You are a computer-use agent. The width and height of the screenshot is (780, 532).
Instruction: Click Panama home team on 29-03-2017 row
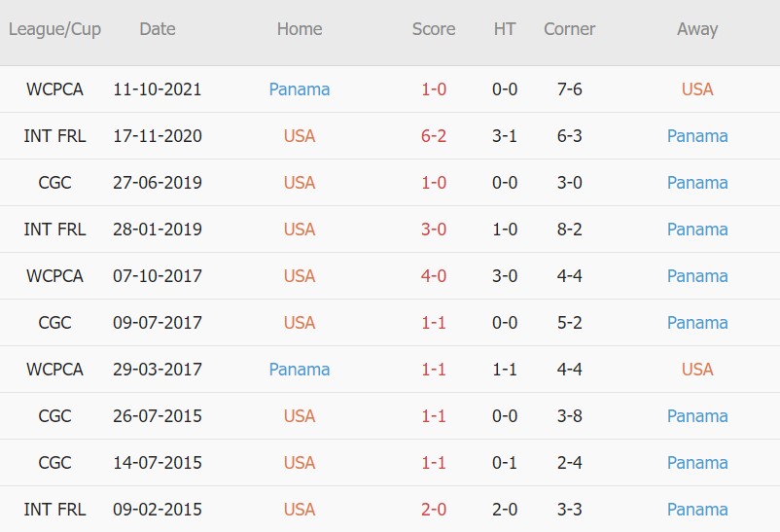click(300, 370)
